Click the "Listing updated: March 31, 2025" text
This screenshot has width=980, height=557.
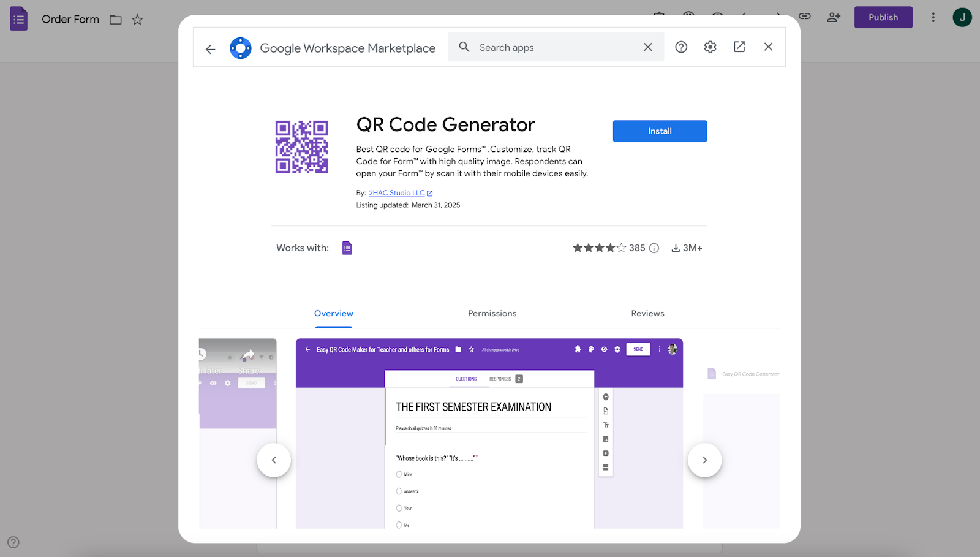click(x=408, y=205)
